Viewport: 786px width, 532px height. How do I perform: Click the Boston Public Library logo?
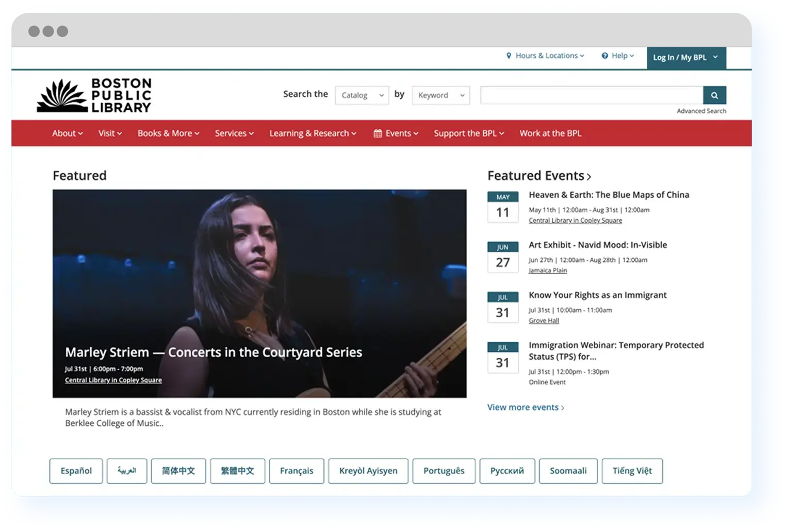pos(94,95)
